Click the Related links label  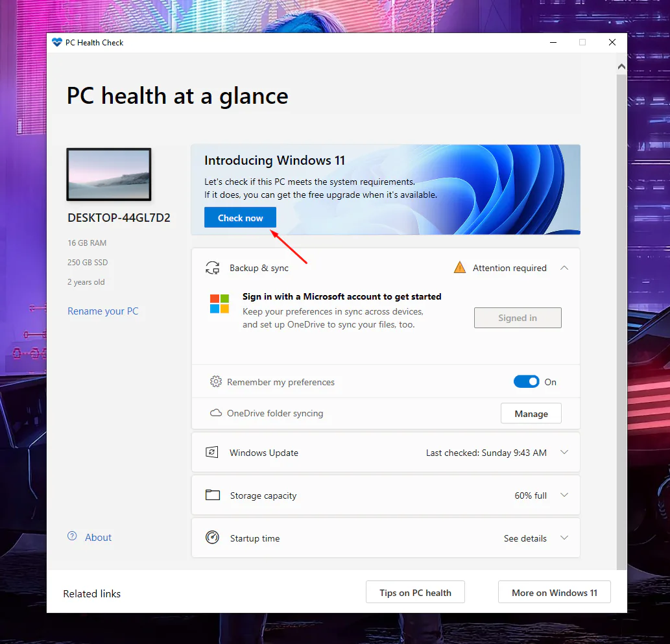92,593
